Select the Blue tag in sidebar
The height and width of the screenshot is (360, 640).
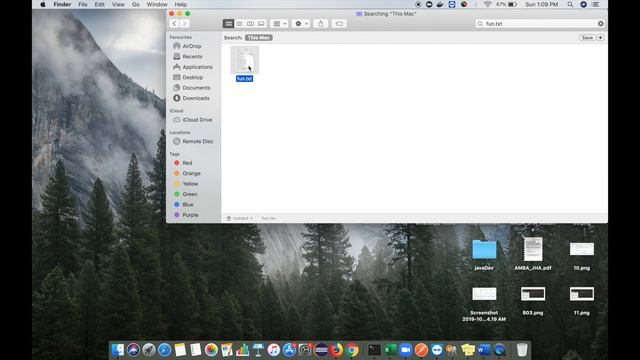tap(188, 204)
